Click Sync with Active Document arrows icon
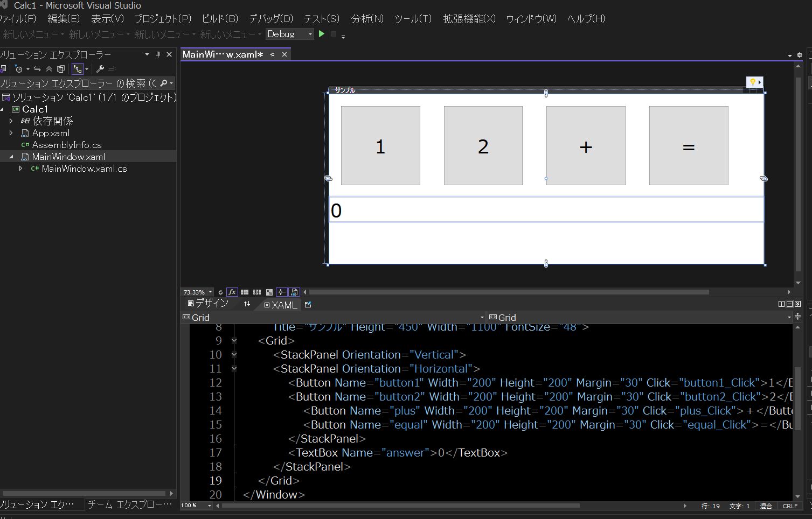The image size is (812, 519). point(37,69)
